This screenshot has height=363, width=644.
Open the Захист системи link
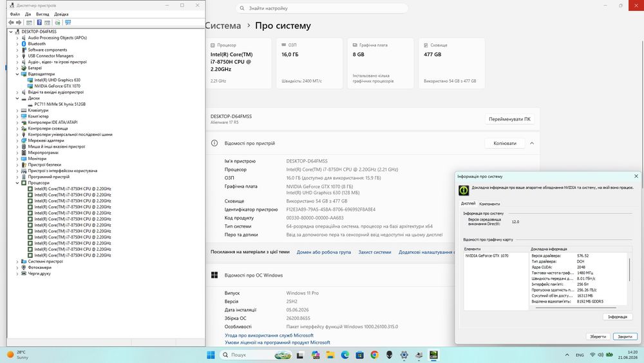pyautogui.click(x=375, y=252)
